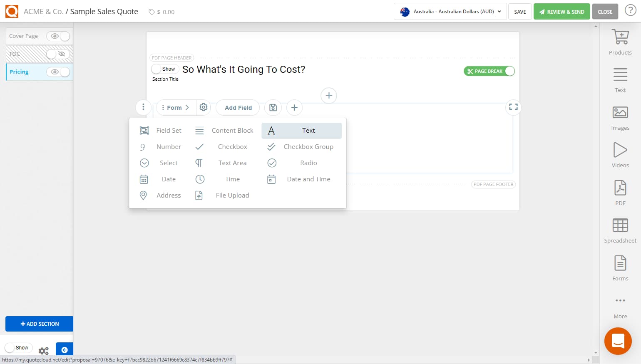Click REVIEW & SEND

point(561,11)
